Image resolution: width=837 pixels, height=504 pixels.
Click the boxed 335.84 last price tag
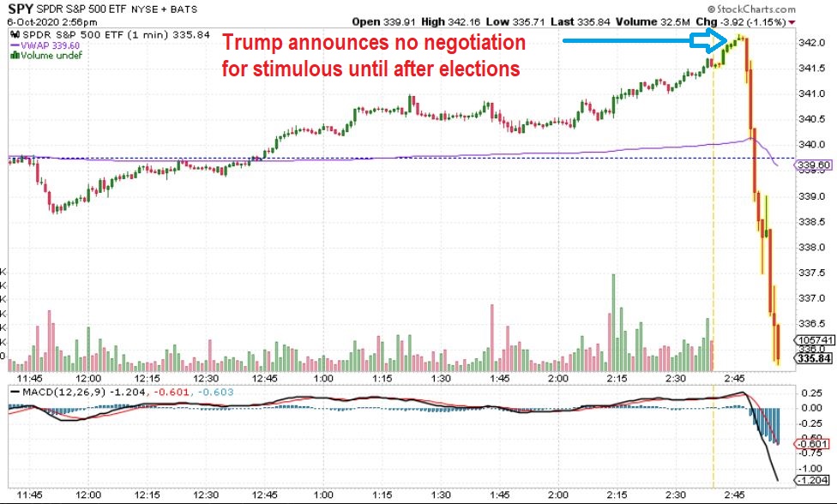pyautogui.click(x=815, y=358)
